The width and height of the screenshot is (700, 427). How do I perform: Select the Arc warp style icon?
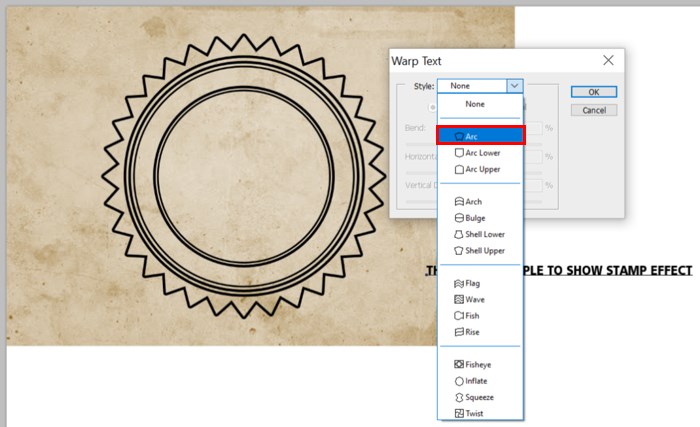click(x=459, y=137)
